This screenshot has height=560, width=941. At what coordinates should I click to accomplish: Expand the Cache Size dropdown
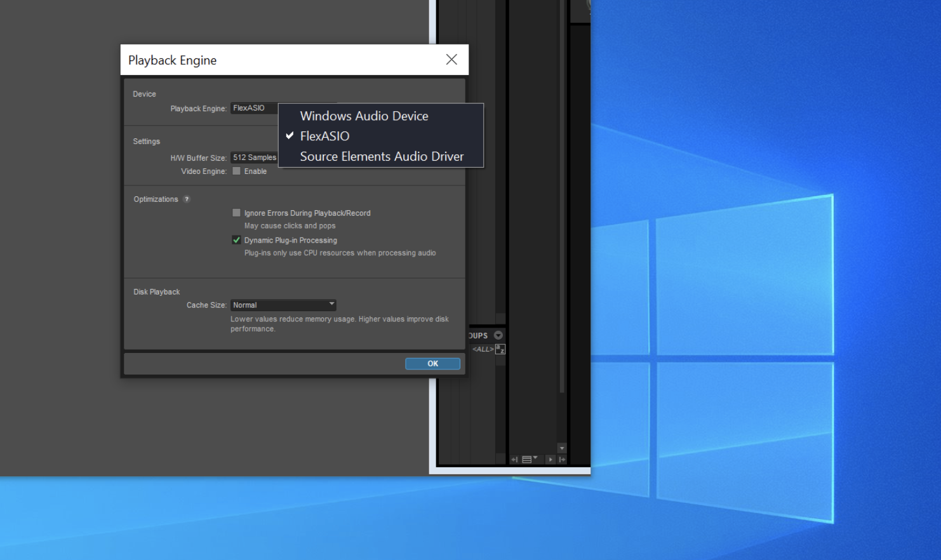coord(283,305)
